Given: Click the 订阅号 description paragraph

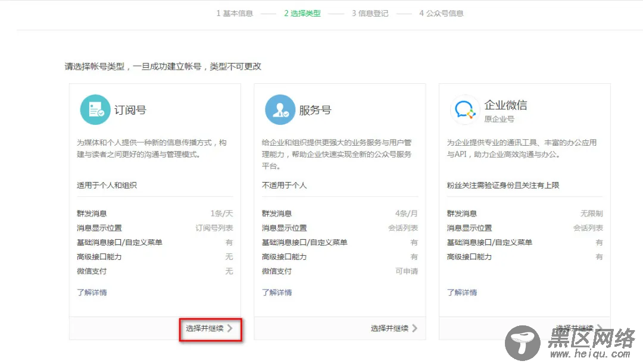Looking at the screenshot, I should tap(152, 148).
